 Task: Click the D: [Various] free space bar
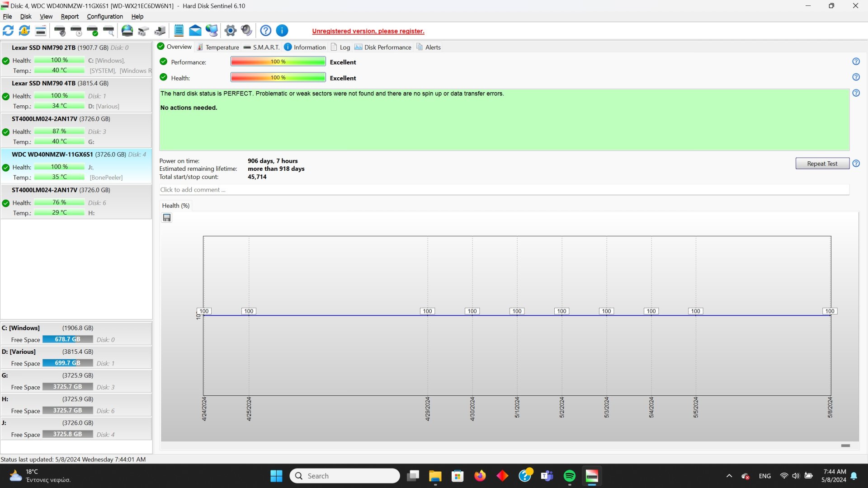point(68,363)
